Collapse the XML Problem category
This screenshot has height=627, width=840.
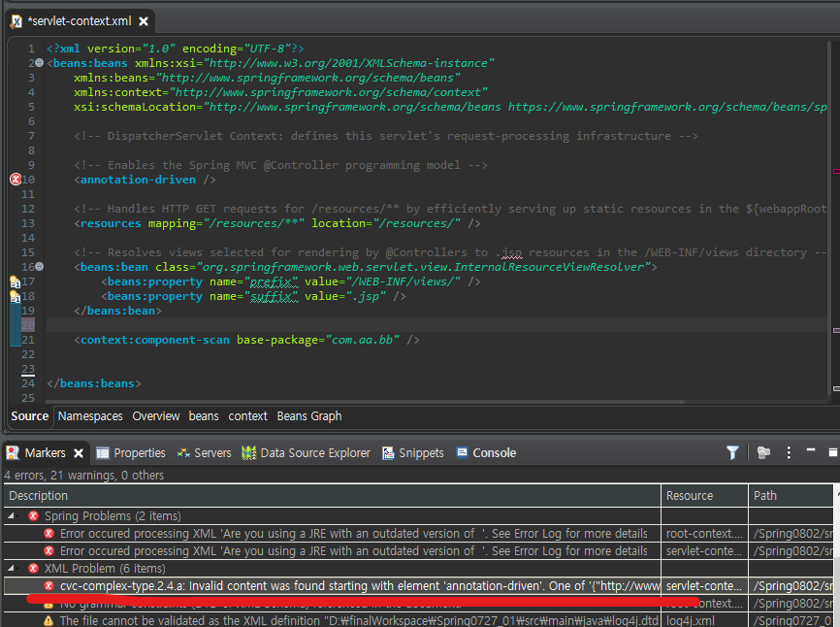click(x=10, y=568)
